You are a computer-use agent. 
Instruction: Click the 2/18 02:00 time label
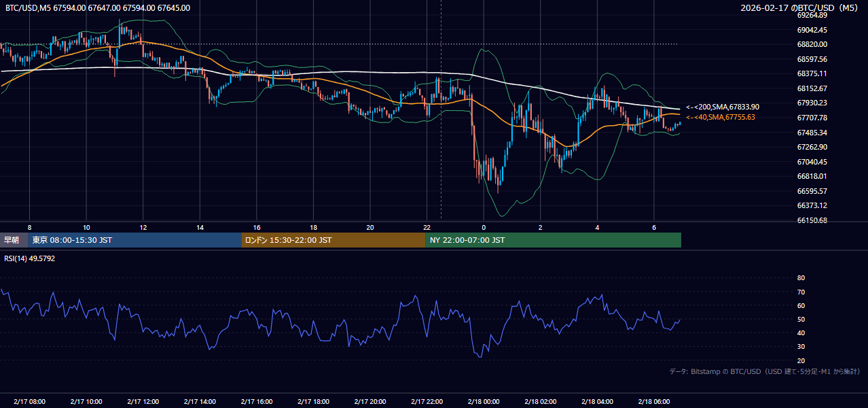pos(541,402)
